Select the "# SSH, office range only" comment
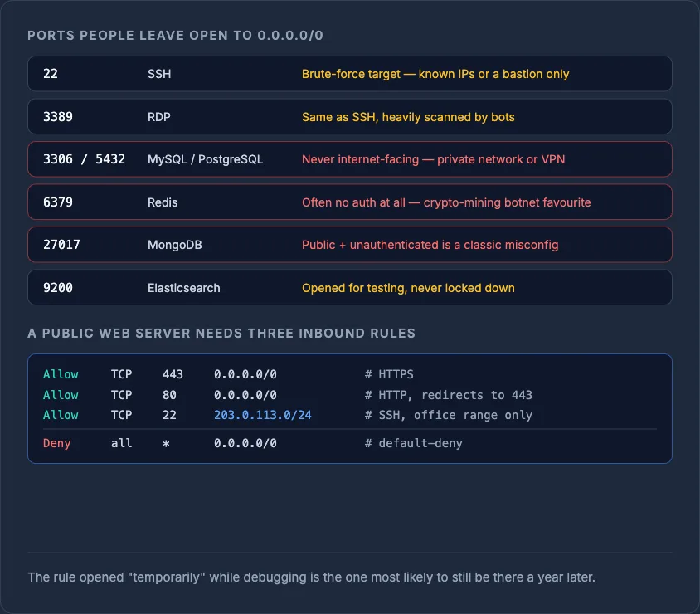Viewport: 700px width, 614px height. (448, 416)
